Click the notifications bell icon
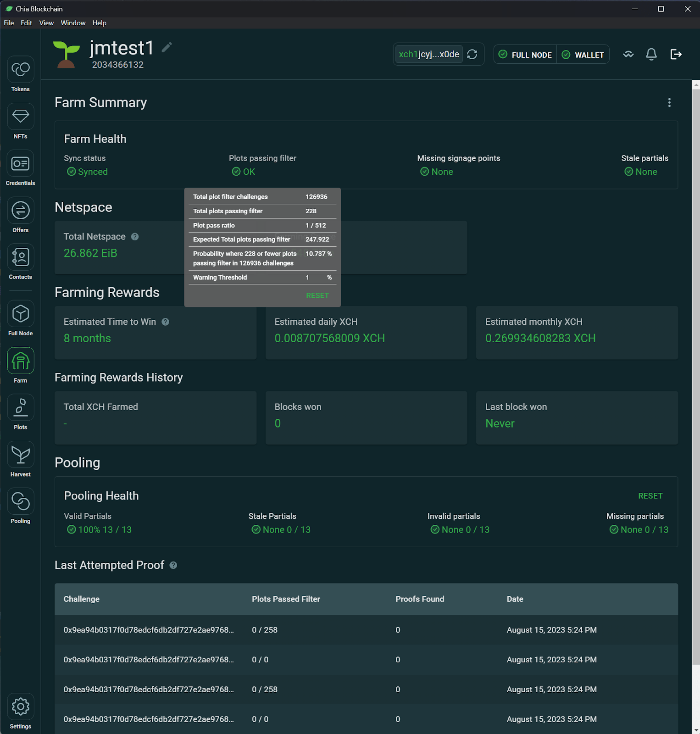Viewport: 700px width, 734px height. click(651, 55)
